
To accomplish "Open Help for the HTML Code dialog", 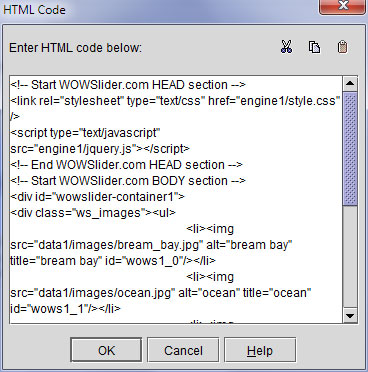I will (260, 350).
